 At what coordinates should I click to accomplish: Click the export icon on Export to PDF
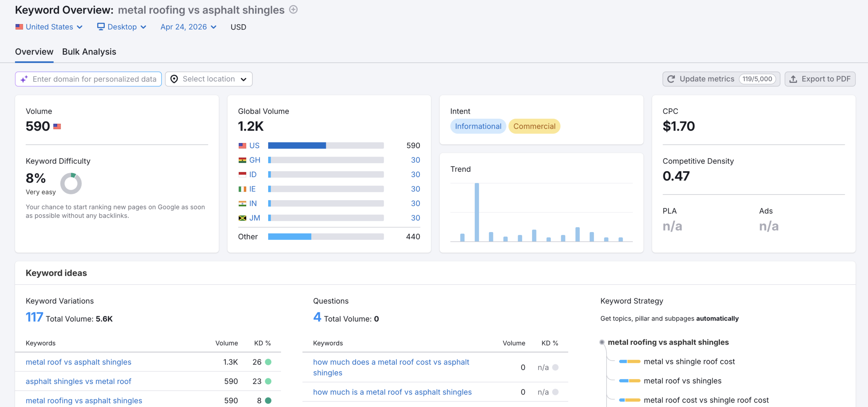point(793,79)
